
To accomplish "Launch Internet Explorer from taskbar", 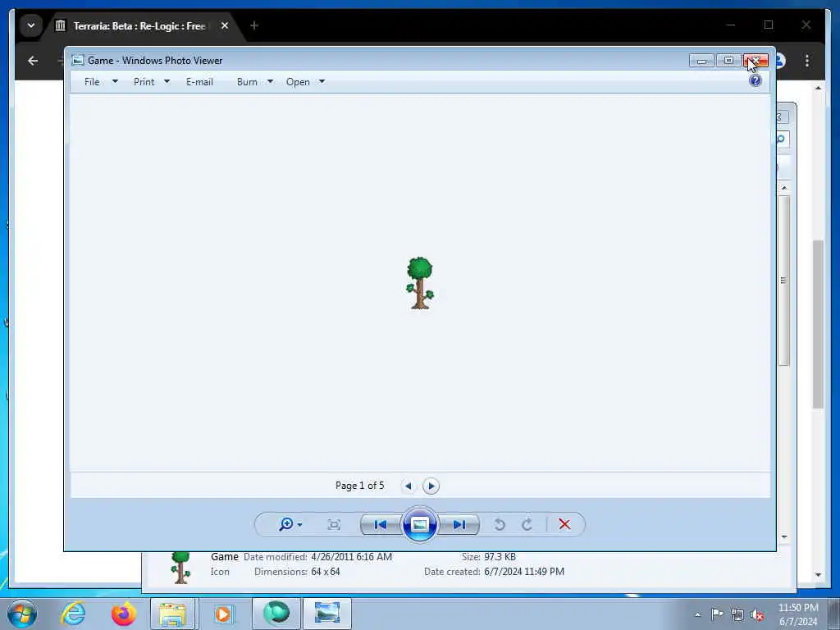I will pyautogui.click(x=73, y=614).
